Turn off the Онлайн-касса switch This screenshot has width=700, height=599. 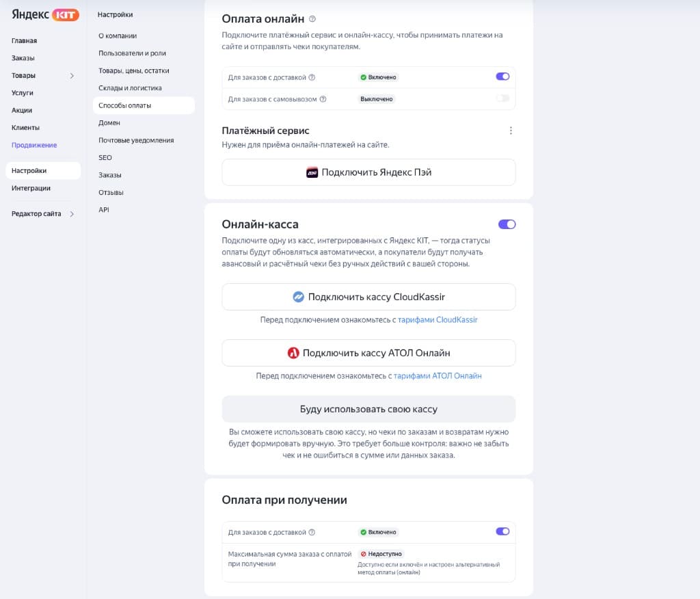[x=507, y=224]
